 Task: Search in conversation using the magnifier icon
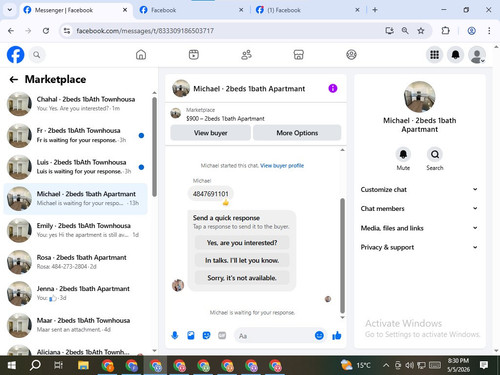(x=435, y=154)
